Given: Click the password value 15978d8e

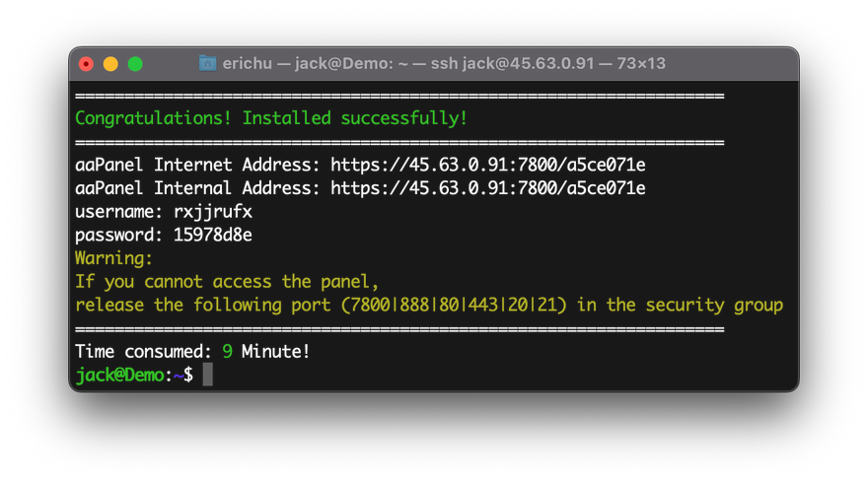Looking at the screenshot, I should [x=213, y=236].
